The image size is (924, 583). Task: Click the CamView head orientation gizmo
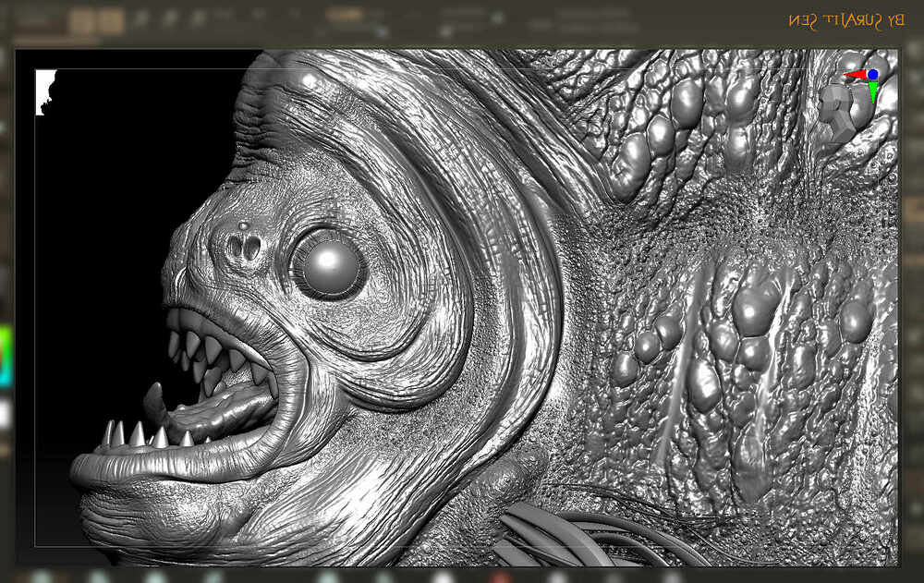839,113
